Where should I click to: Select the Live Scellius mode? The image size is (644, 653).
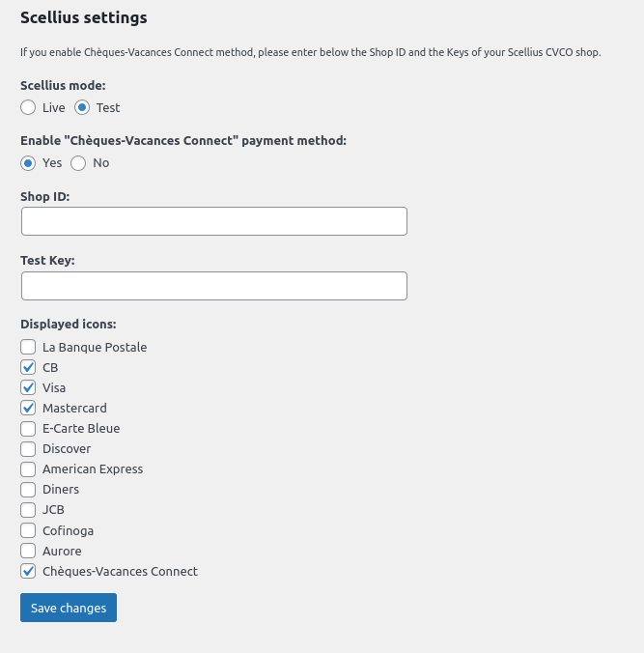coord(28,107)
